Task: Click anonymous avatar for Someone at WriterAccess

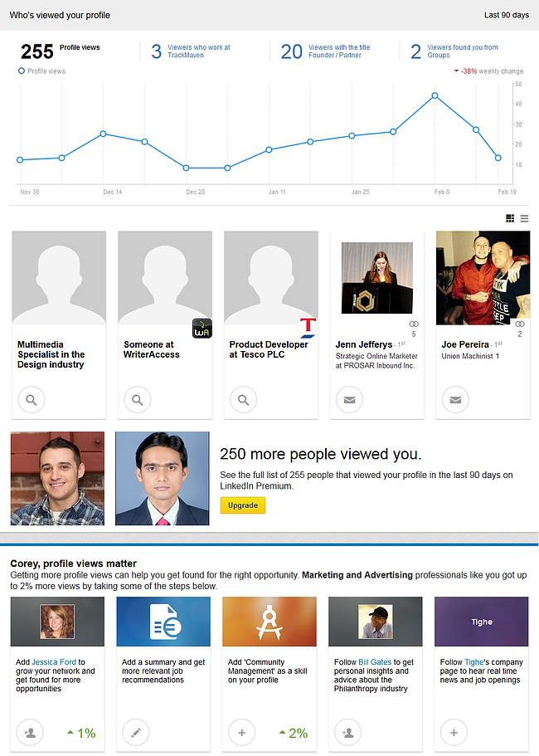Action: [x=165, y=278]
